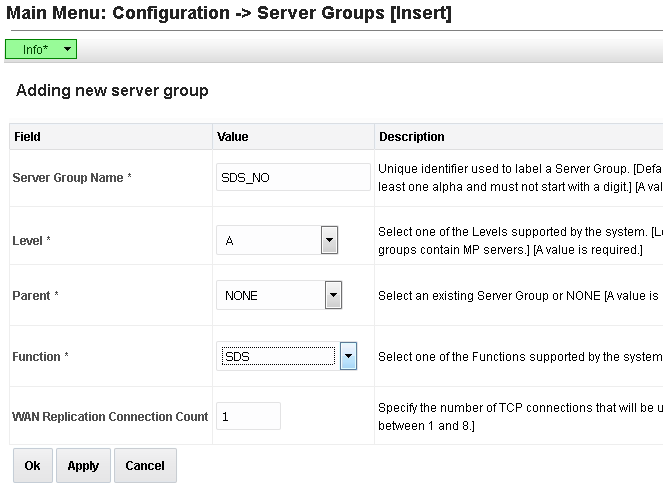Click the WAN Replication Connection Count label
Image resolution: width=663 pixels, height=484 pixels.
click(110, 416)
